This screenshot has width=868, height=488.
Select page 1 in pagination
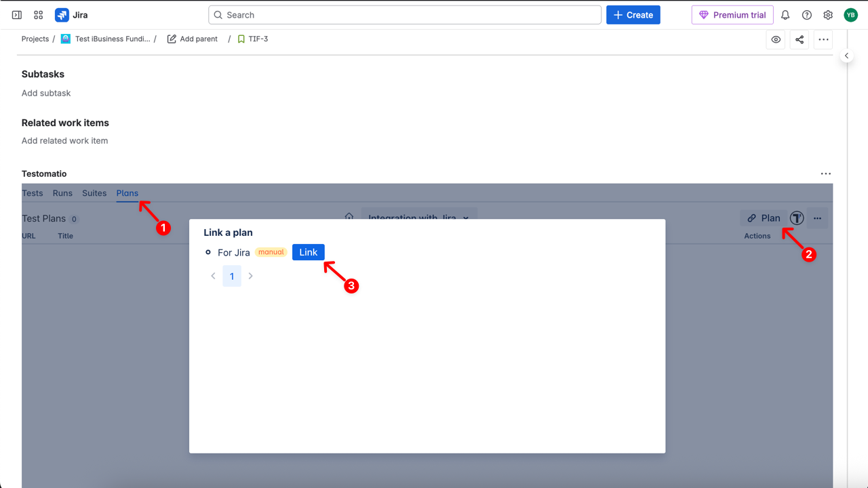point(232,276)
